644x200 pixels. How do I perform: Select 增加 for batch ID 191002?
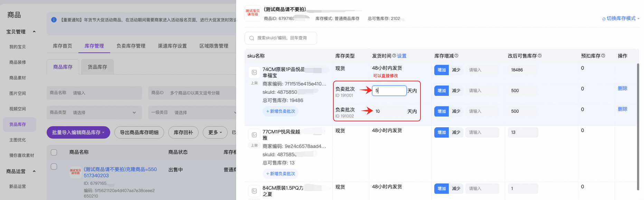pyautogui.click(x=442, y=111)
